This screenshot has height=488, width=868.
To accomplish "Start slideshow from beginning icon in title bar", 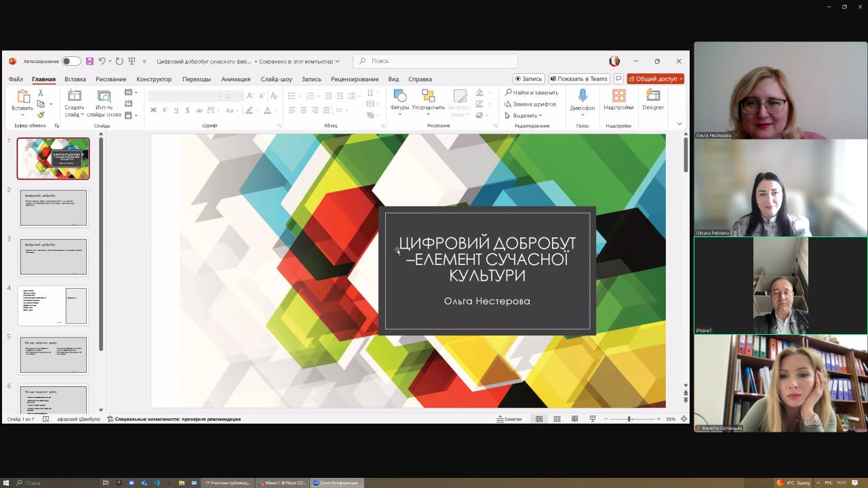I will pyautogui.click(x=132, y=61).
